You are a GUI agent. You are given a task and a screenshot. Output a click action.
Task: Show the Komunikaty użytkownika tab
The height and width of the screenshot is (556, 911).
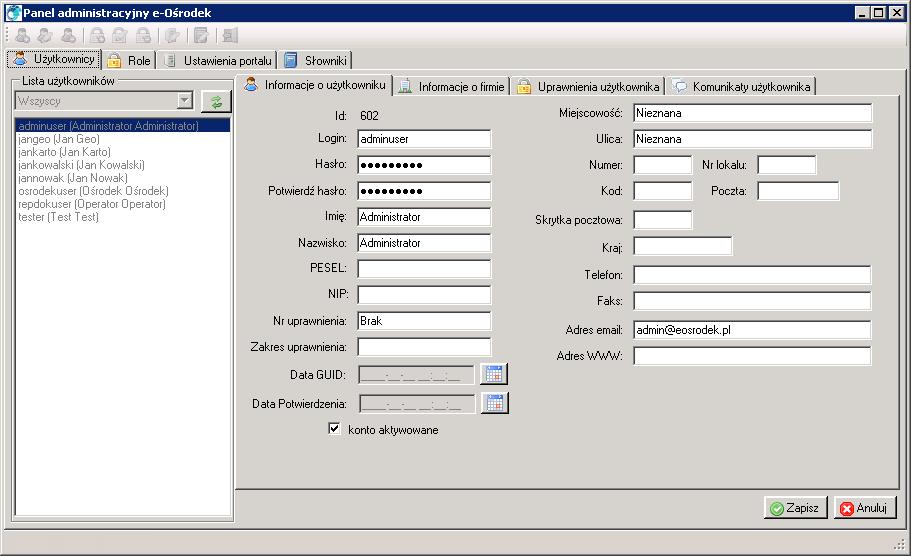click(x=741, y=87)
